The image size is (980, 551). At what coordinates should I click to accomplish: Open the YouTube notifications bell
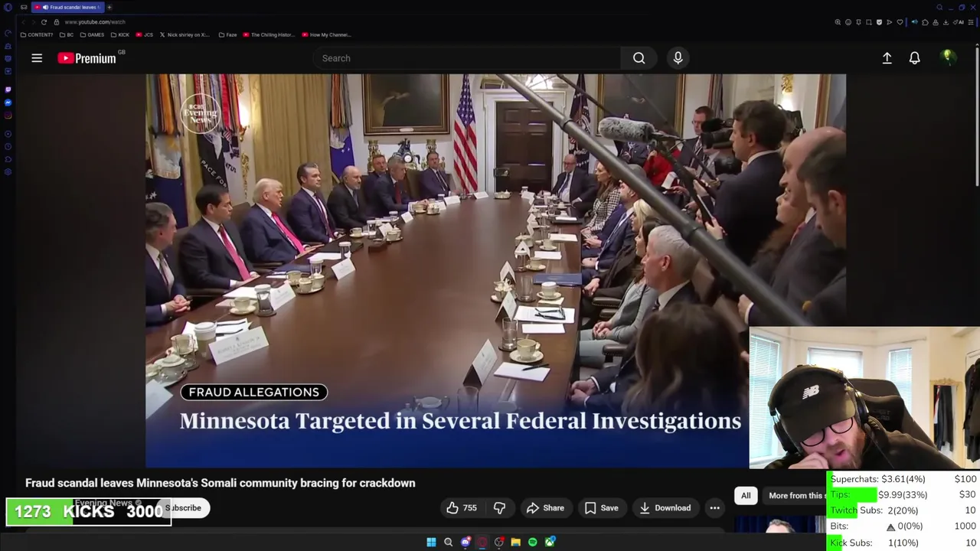(x=914, y=58)
